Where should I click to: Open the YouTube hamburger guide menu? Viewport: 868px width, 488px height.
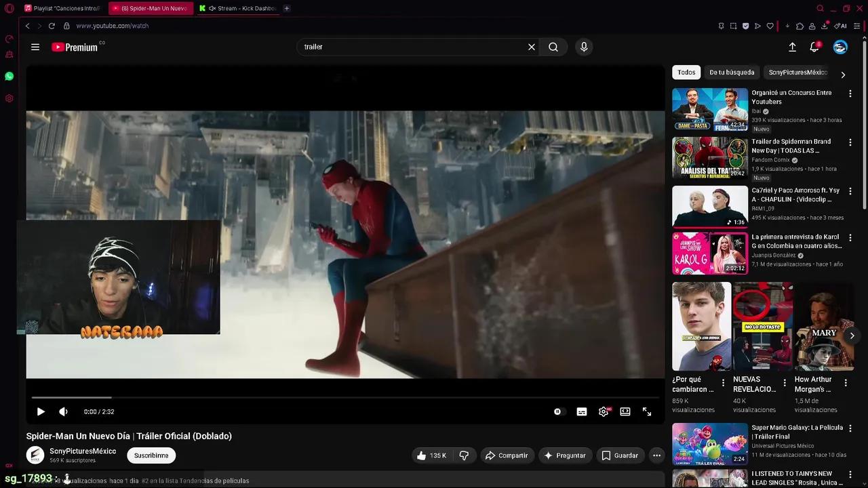click(x=35, y=47)
